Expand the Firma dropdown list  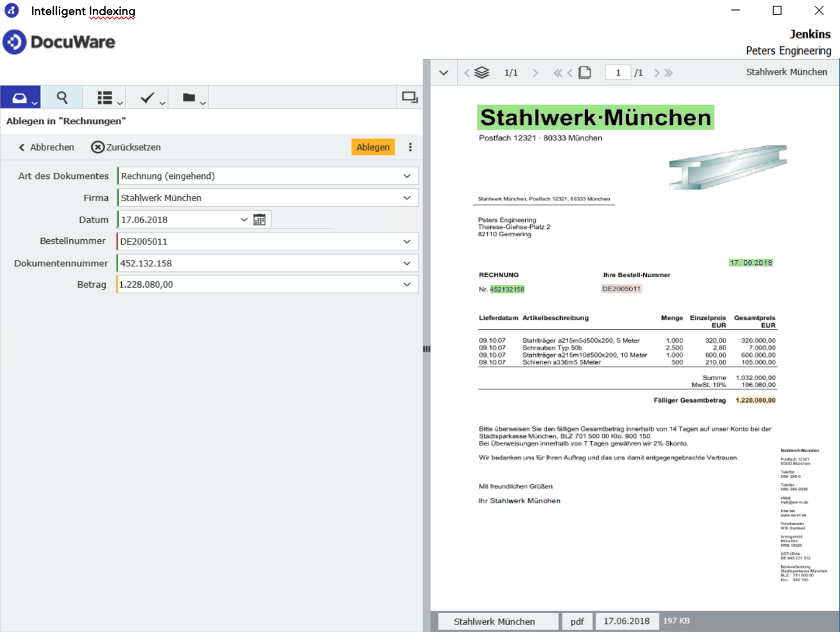[x=407, y=198]
